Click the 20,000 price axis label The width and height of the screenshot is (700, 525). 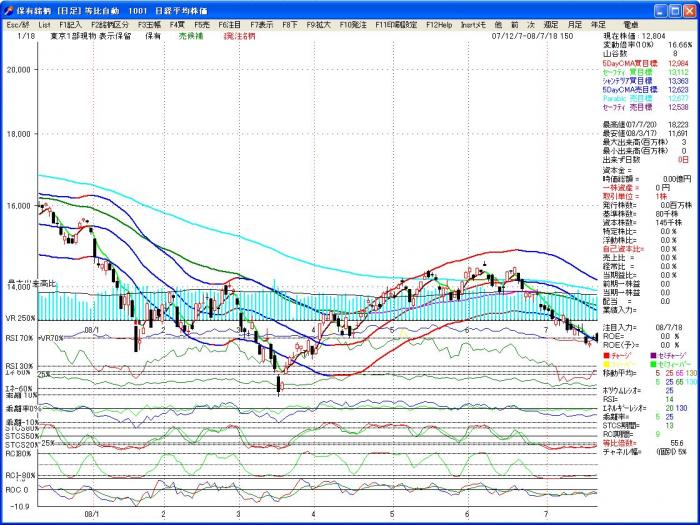coord(19,69)
